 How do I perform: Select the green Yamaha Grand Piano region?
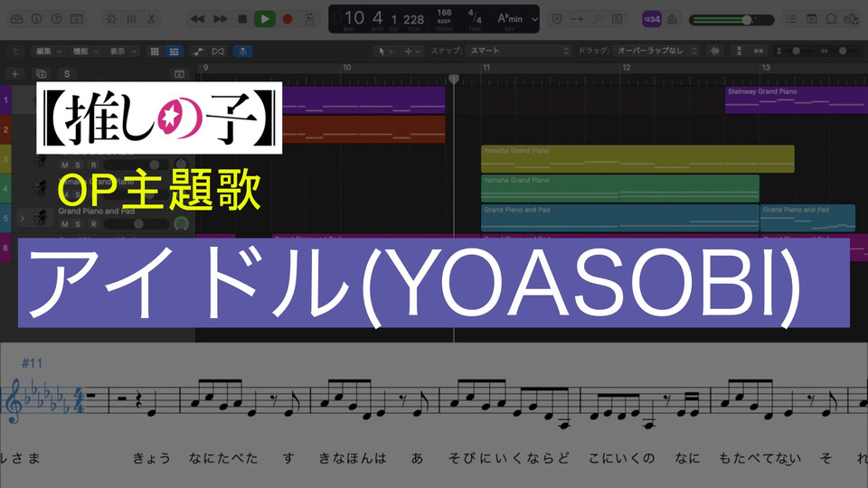tap(620, 188)
